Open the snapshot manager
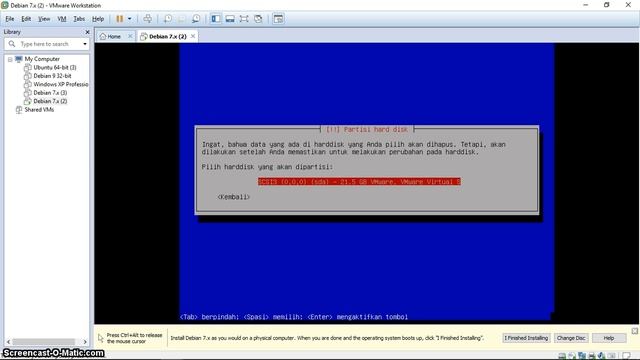The height and width of the screenshot is (360, 640). 196,19
